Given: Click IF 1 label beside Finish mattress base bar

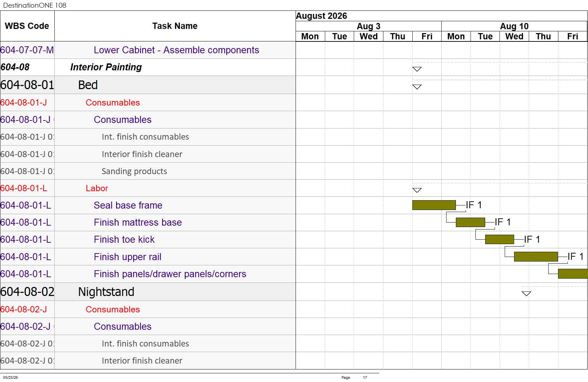Looking at the screenshot, I should pyautogui.click(x=503, y=222).
